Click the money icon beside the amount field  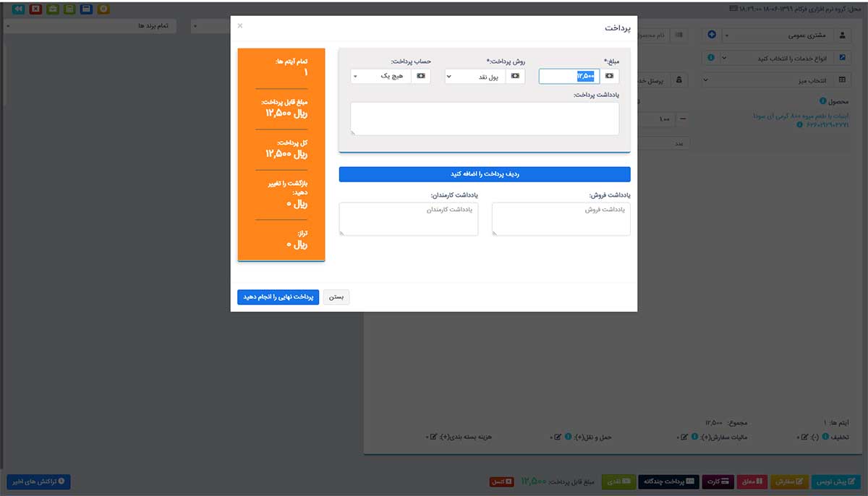pos(609,76)
